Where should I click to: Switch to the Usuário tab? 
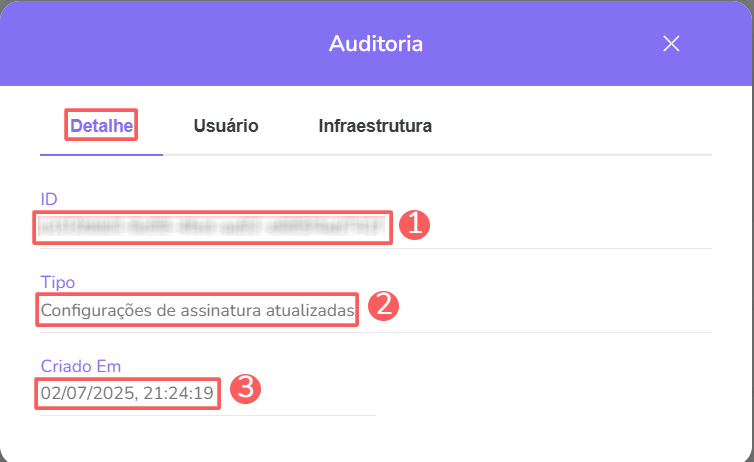226,126
